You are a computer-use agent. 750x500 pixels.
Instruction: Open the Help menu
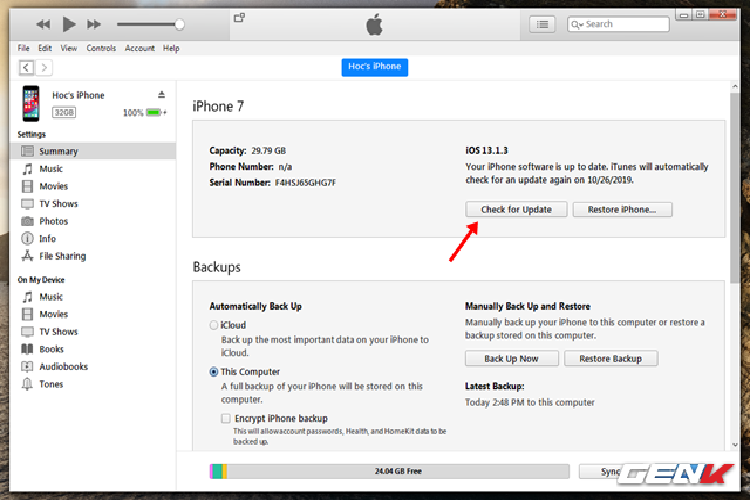(171, 48)
